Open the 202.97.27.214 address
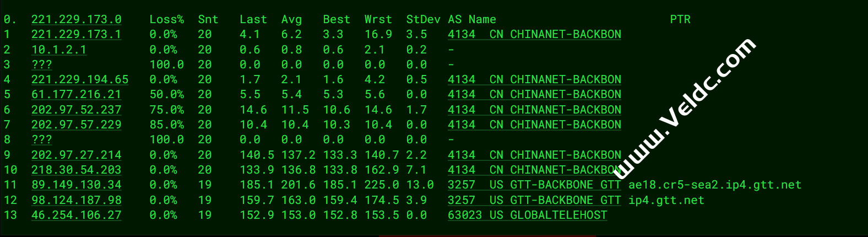The width and height of the screenshot is (868, 237). pyautogui.click(x=76, y=155)
